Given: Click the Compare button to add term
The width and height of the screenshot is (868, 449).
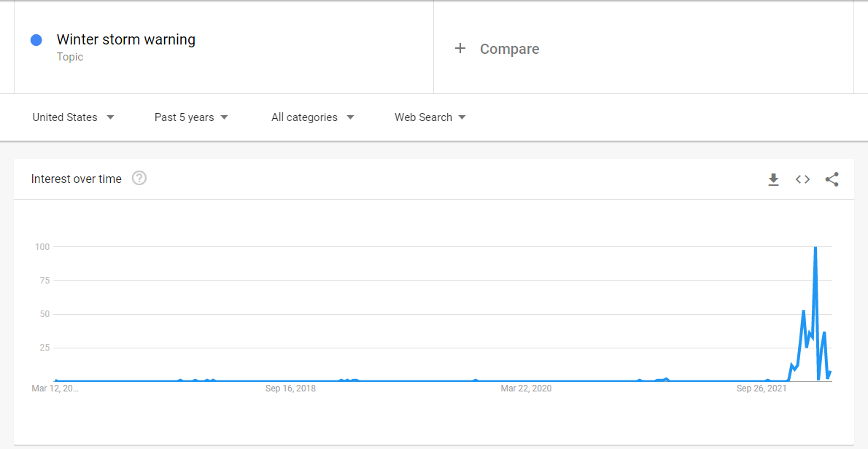Looking at the screenshot, I should (509, 49).
